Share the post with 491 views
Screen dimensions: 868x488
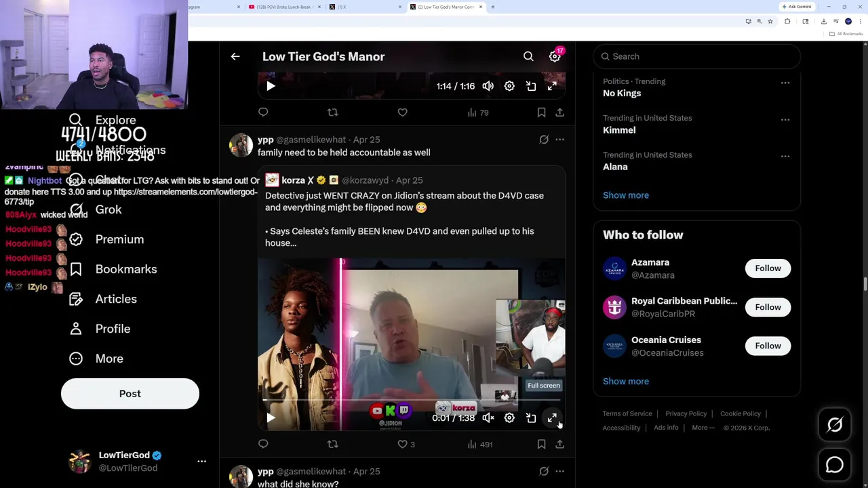pyautogui.click(x=560, y=445)
